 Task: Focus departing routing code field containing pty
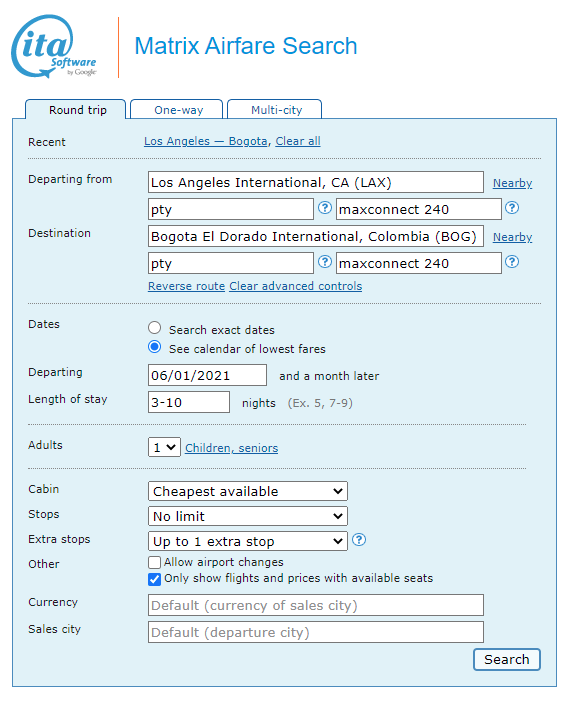[231, 209]
